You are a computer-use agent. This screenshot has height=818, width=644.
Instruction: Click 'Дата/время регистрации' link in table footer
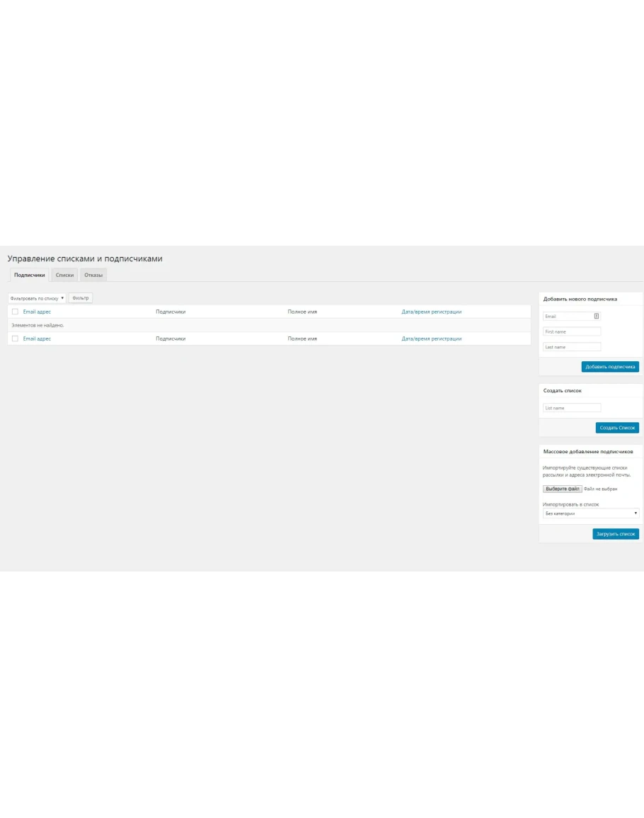pos(431,339)
